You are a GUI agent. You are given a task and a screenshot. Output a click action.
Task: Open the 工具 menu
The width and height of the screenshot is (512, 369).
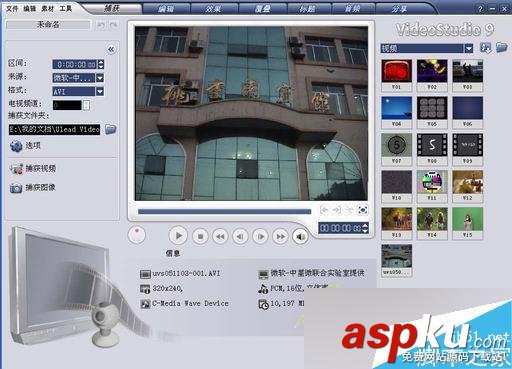click(66, 8)
